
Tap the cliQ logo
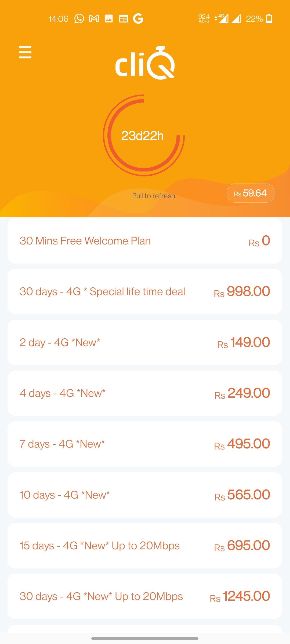tap(145, 63)
